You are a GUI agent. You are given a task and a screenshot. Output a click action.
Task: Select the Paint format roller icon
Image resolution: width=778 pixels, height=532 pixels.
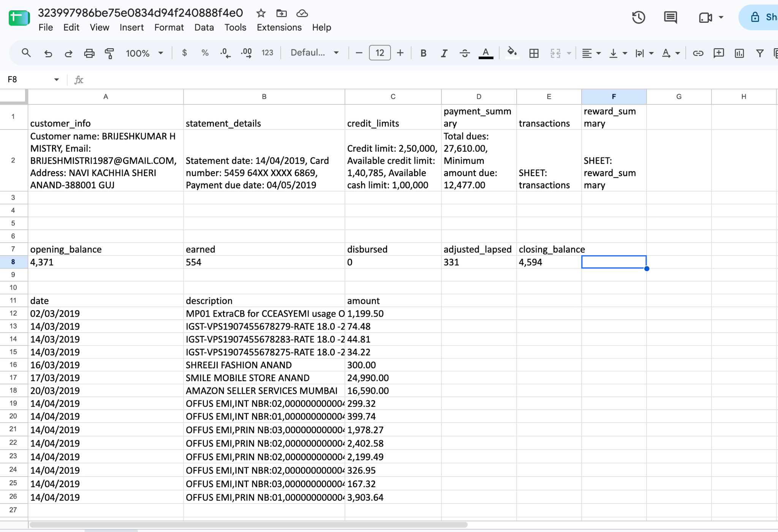point(109,53)
